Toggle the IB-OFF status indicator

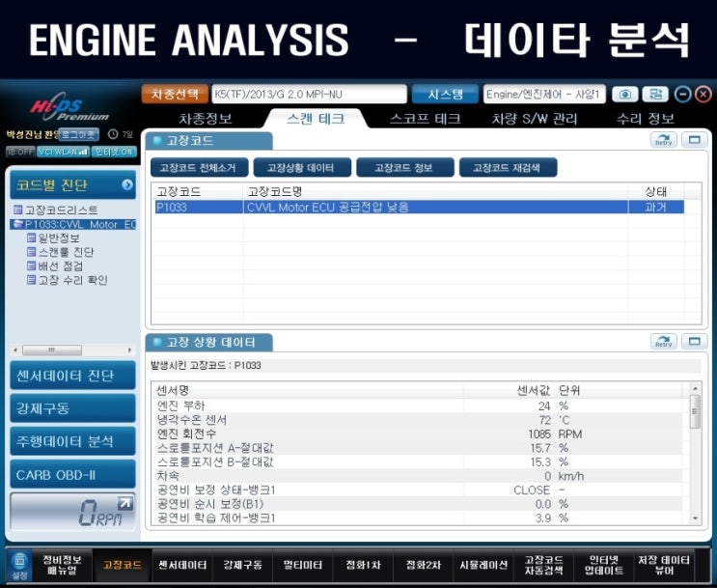(20, 152)
